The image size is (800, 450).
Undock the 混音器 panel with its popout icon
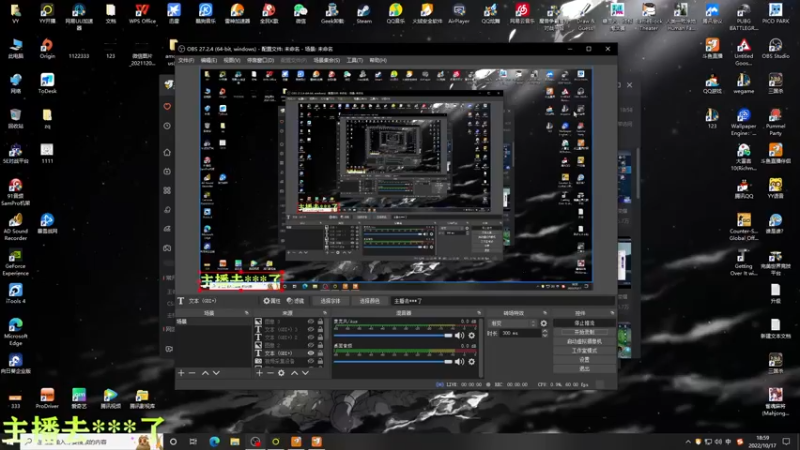pos(479,313)
